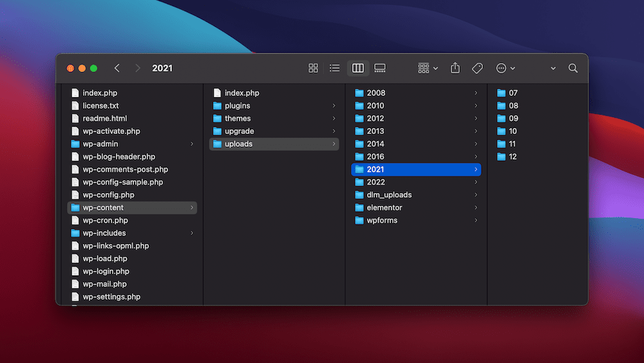The height and width of the screenshot is (363, 644).
Task: Go forward in folder history
Action: (138, 68)
